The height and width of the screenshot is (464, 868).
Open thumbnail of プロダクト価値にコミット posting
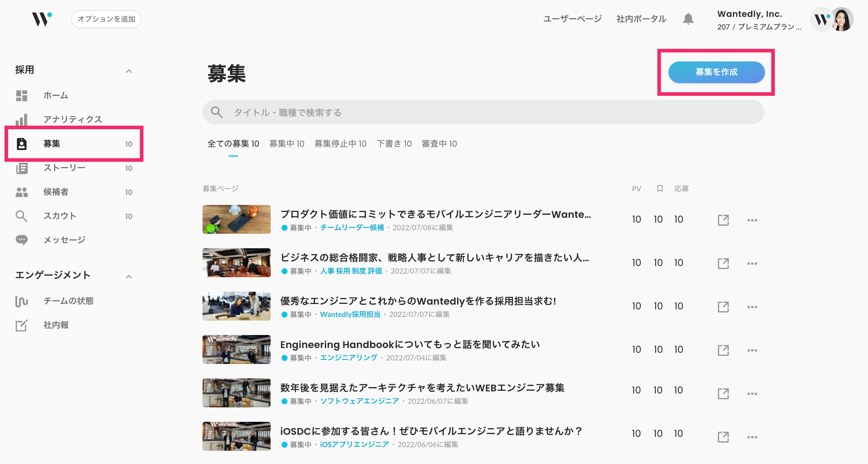tap(237, 219)
